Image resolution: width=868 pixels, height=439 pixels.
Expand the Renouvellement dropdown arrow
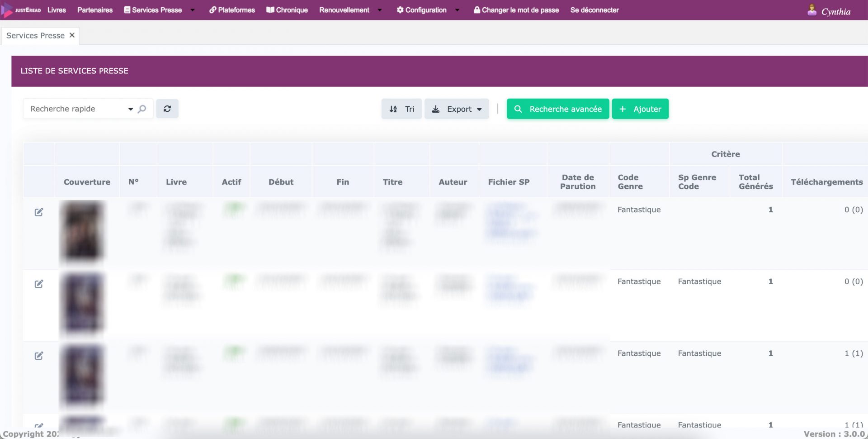point(380,10)
